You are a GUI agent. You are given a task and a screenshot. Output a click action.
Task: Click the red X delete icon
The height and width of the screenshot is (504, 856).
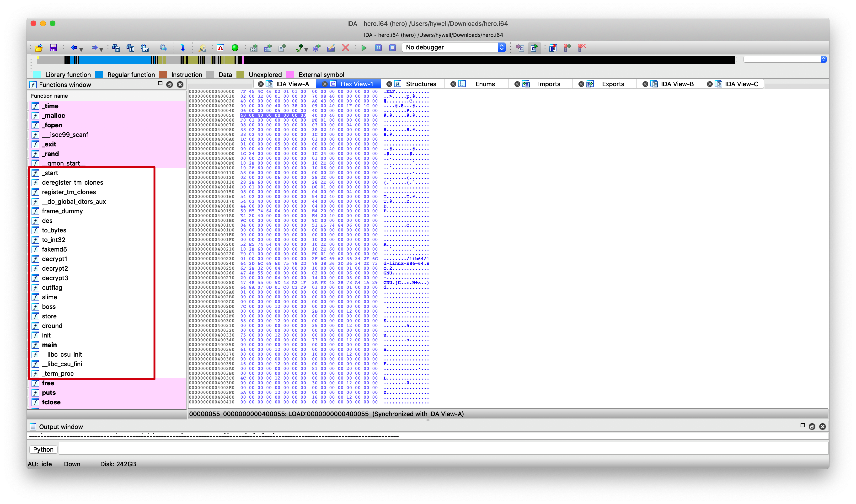point(345,48)
